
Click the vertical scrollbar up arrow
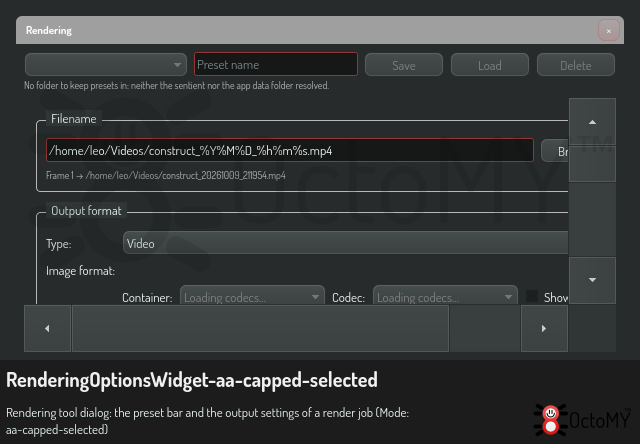click(592, 122)
